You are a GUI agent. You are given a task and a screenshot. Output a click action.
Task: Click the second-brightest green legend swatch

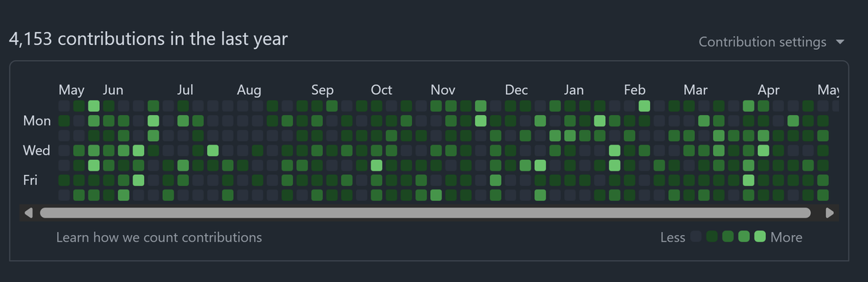744,236
